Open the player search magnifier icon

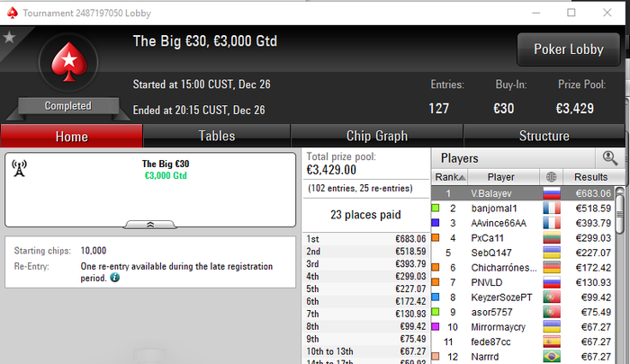(610, 158)
